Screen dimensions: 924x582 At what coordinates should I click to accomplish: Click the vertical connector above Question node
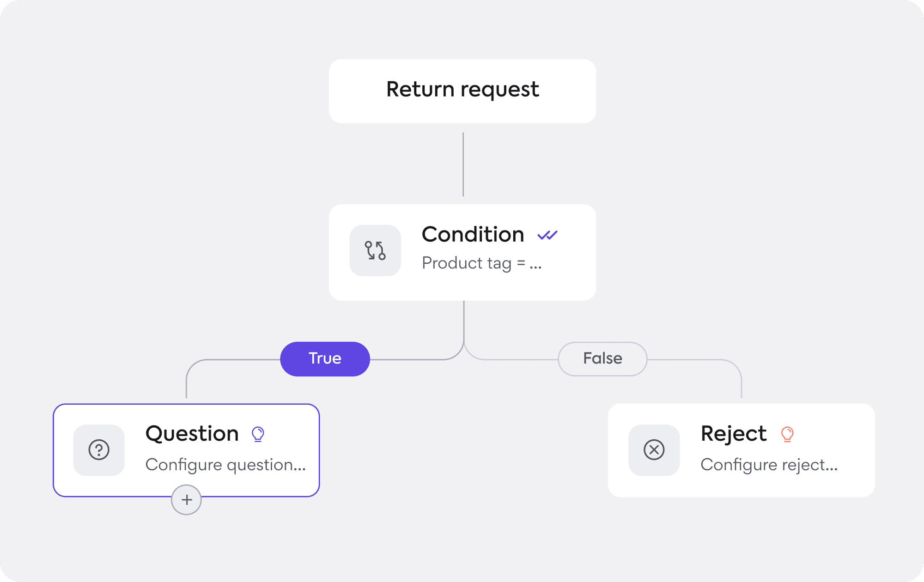tap(186, 386)
